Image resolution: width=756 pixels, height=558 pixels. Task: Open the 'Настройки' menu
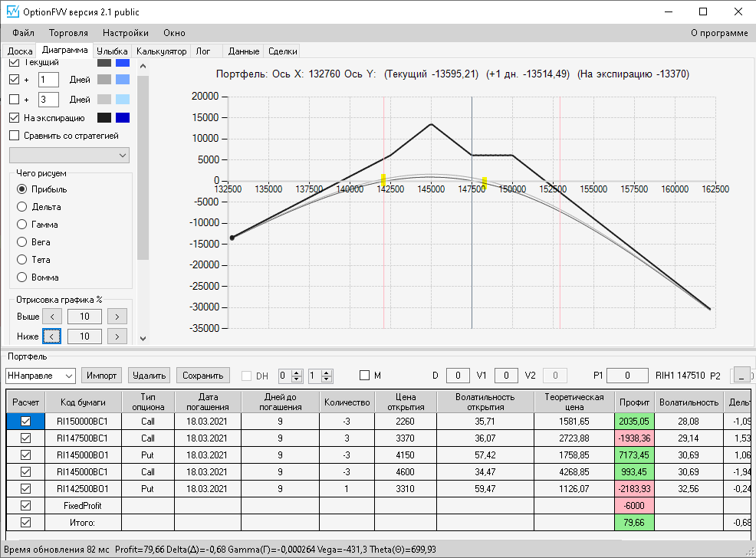click(125, 33)
